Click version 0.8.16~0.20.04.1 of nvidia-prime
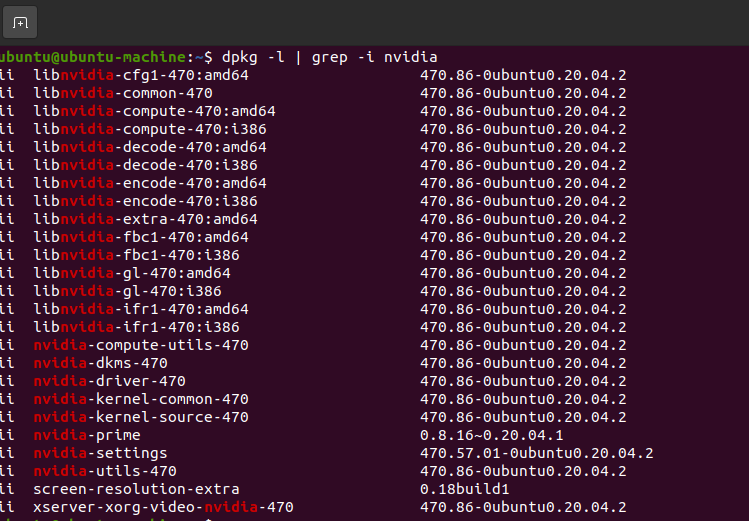The image size is (749, 521). tap(492, 435)
